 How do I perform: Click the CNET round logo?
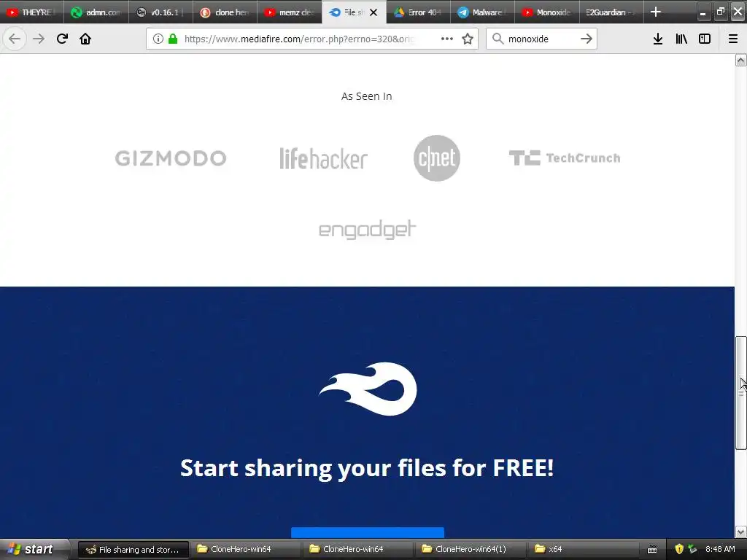(x=437, y=158)
